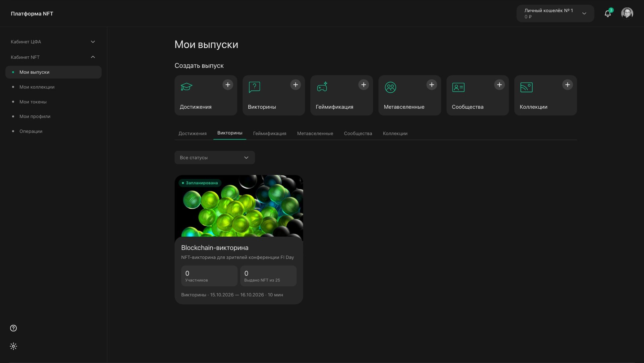
Task: Click the card description mentioning FI Day
Action: [237, 257]
